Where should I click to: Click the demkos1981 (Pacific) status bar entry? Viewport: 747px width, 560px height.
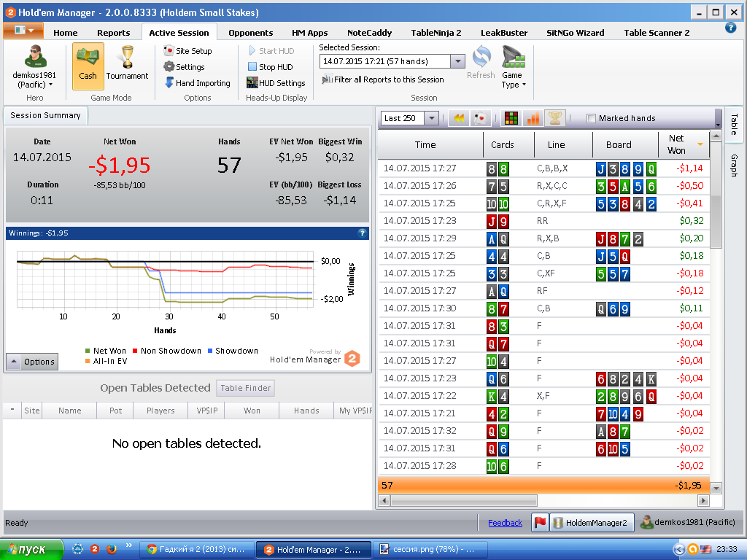688,522
